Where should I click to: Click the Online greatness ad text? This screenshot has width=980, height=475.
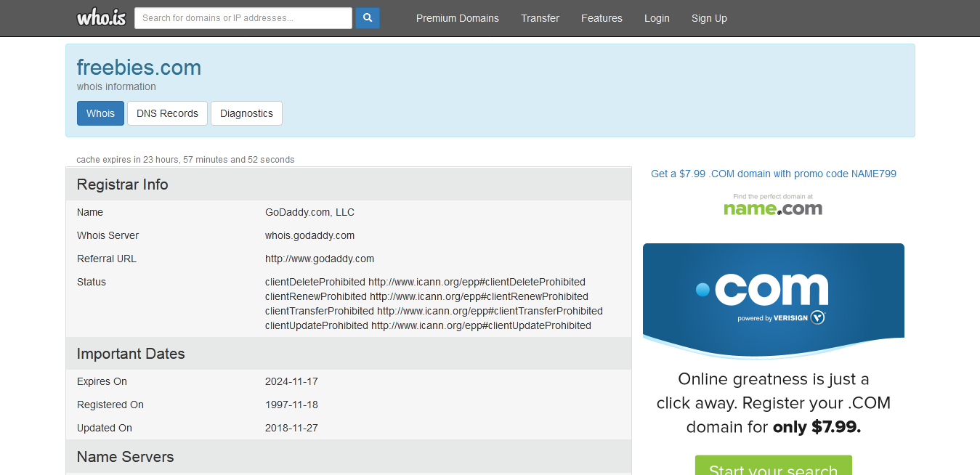[x=774, y=403]
